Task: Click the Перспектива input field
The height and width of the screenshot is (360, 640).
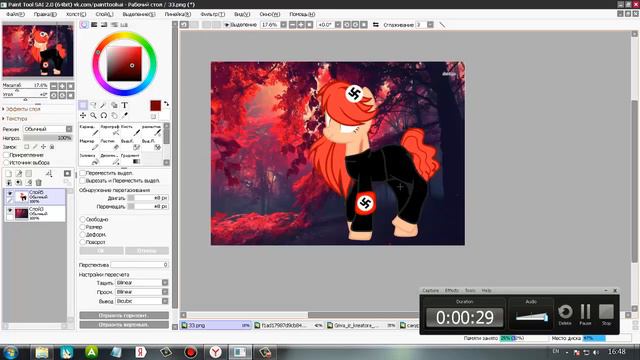Action: pos(140,265)
